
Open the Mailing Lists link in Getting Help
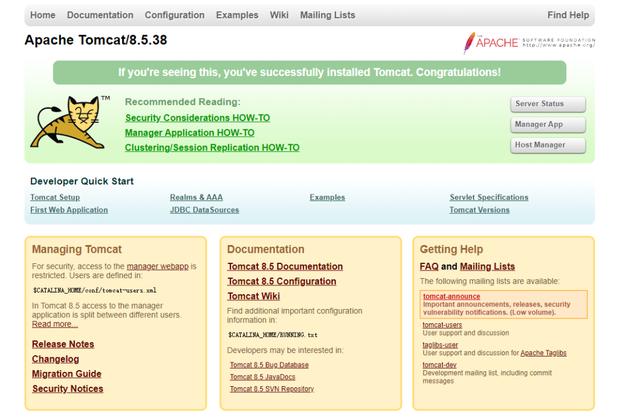[487, 267]
